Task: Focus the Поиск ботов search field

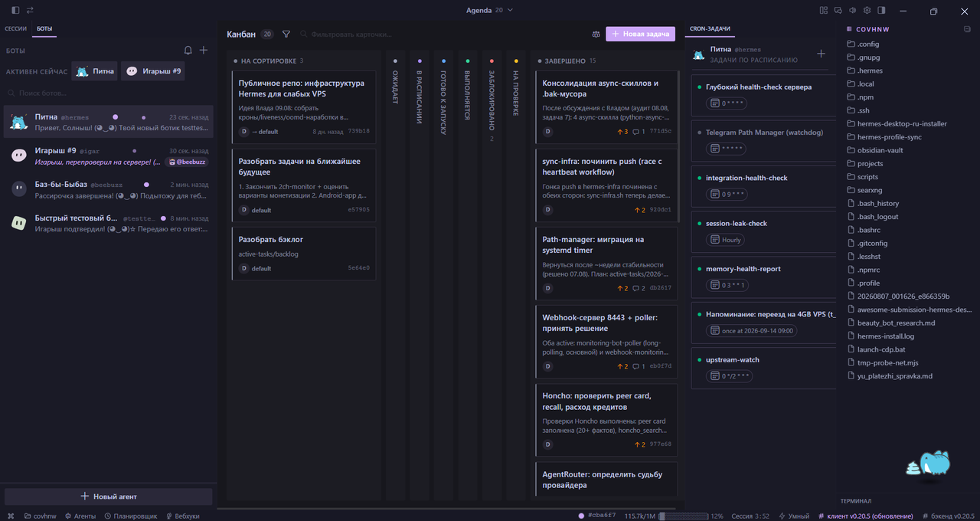Action: click(109, 93)
